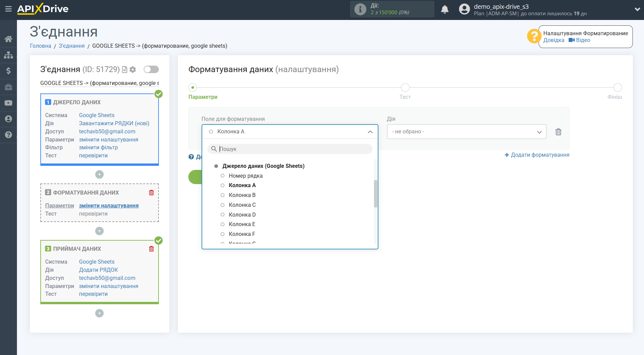644x355 pixels.
Task: Open the billing dollar sidebar icon
Action: pyautogui.click(x=8, y=71)
